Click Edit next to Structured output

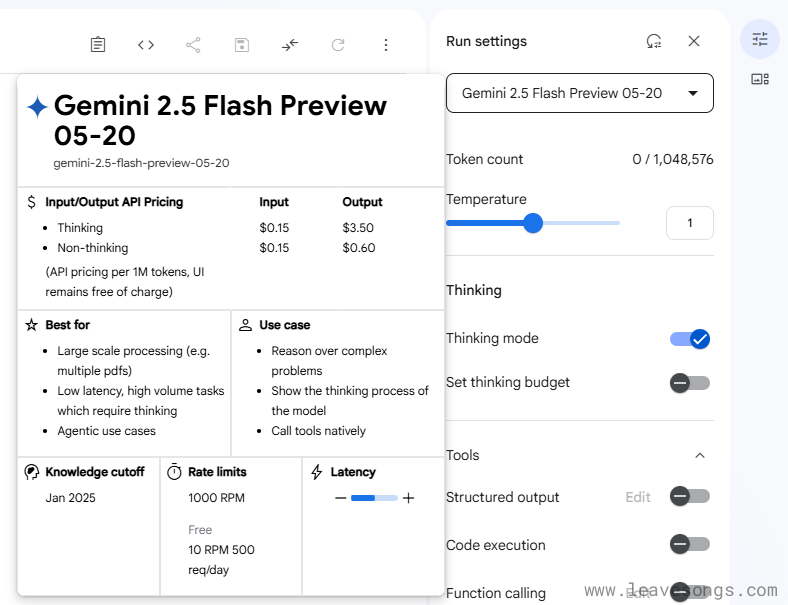[638, 497]
